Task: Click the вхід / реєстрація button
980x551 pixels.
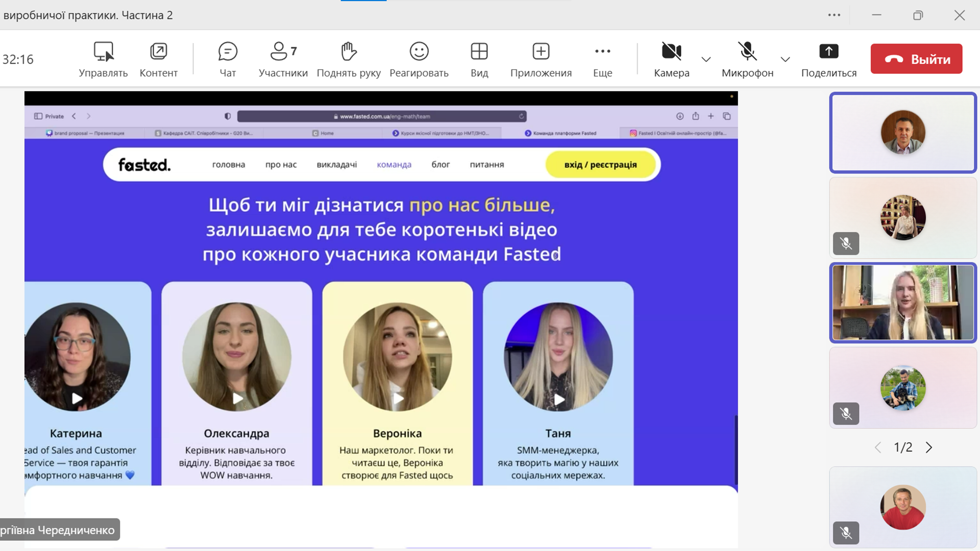Action: click(601, 164)
